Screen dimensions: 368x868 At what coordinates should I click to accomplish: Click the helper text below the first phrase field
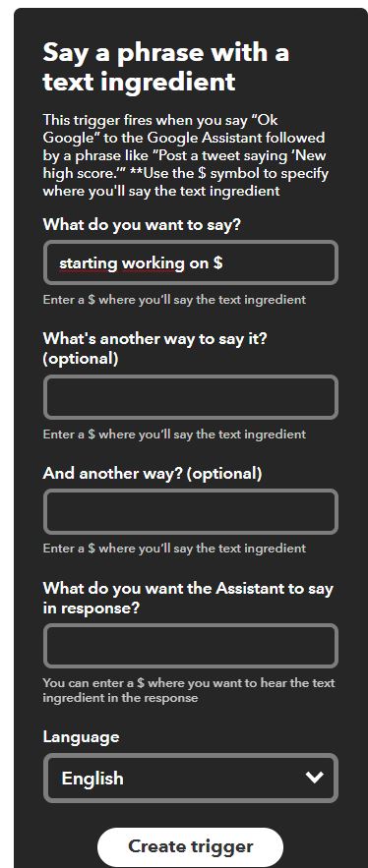point(174,300)
